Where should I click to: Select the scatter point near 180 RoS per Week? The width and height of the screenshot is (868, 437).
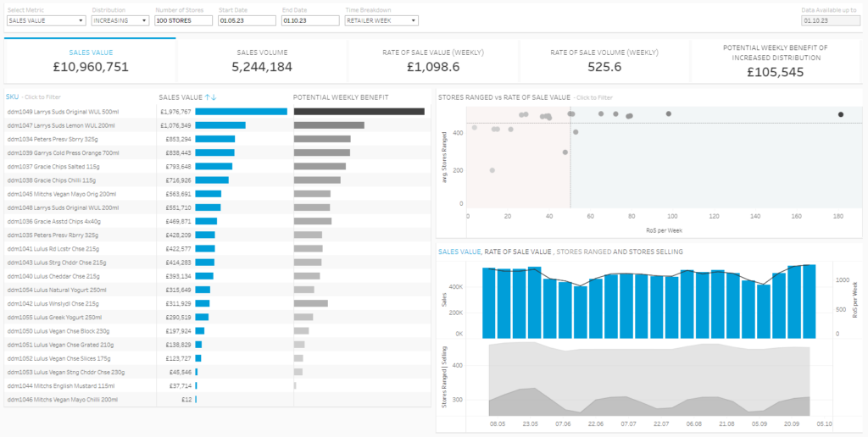pyautogui.click(x=840, y=114)
